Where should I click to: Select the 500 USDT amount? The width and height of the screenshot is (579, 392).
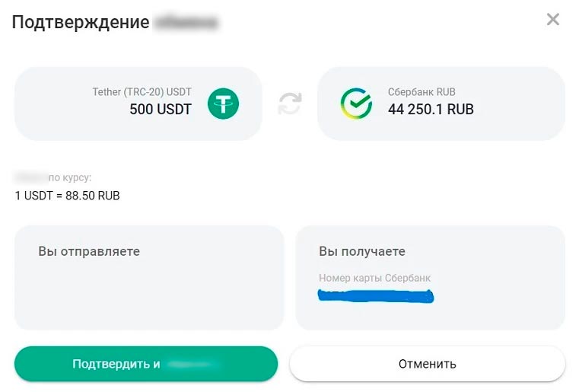pos(161,110)
